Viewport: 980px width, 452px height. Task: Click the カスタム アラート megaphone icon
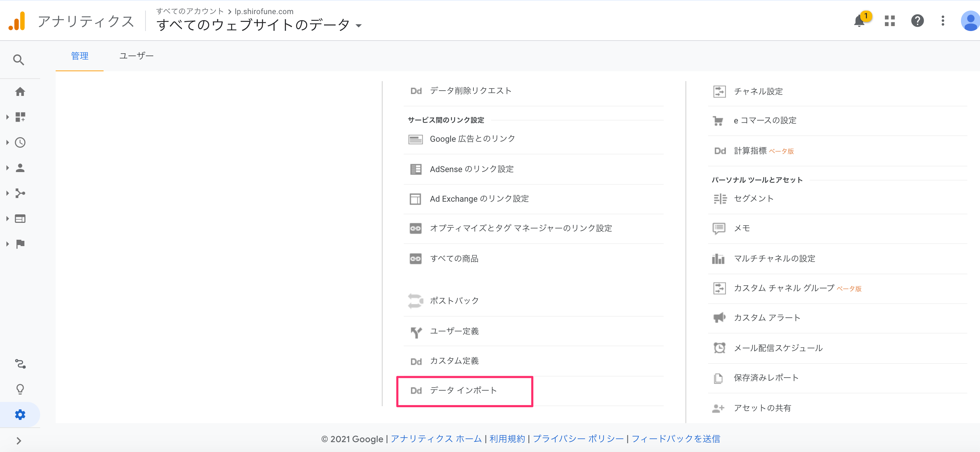click(719, 318)
